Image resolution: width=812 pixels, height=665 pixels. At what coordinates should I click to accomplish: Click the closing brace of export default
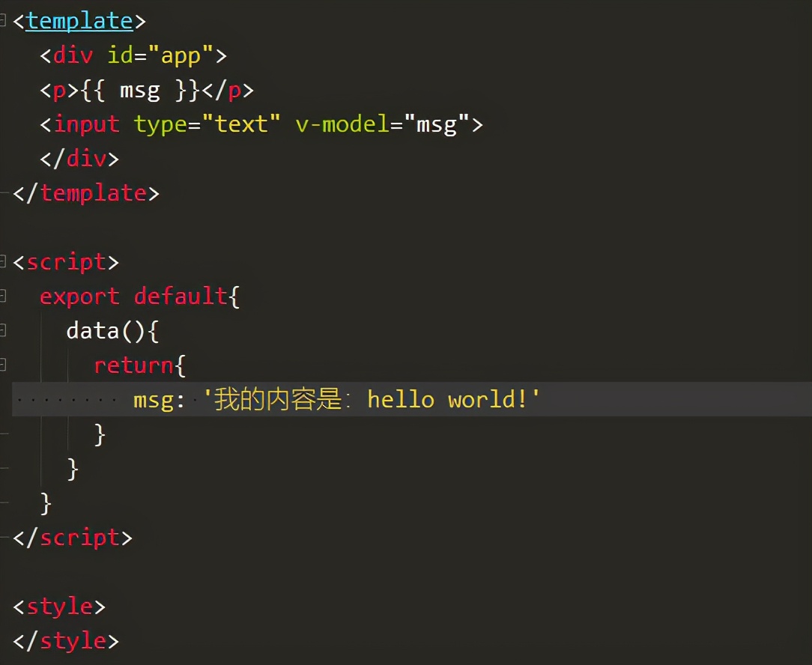coord(46,503)
